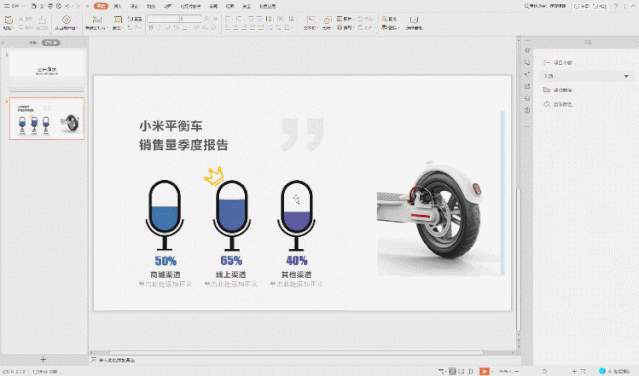Click inside the font name box

click(x=163, y=19)
